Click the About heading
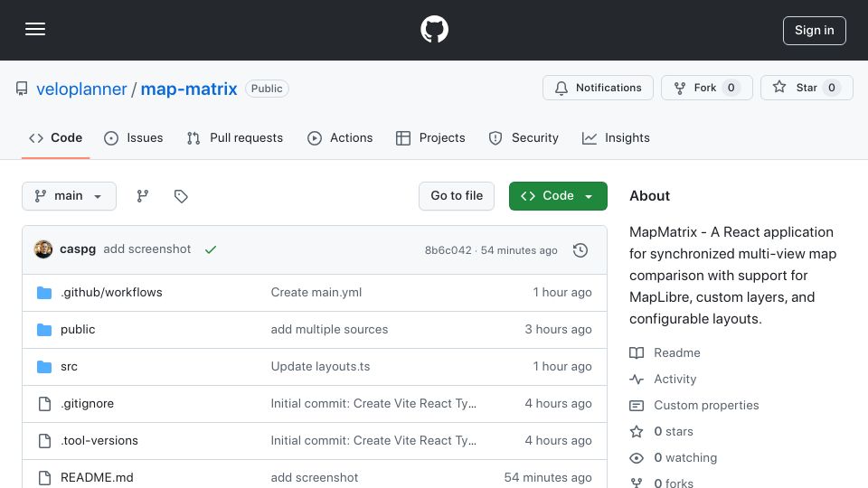 [649, 196]
